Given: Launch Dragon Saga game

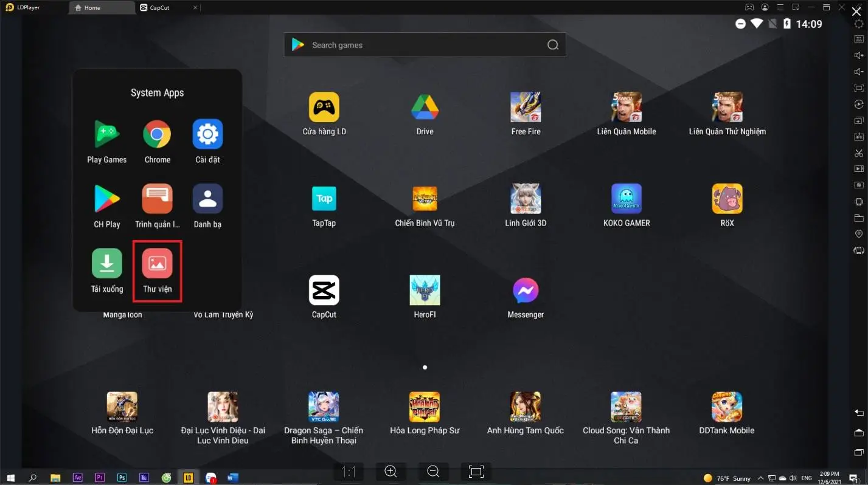Looking at the screenshot, I should click(324, 418).
